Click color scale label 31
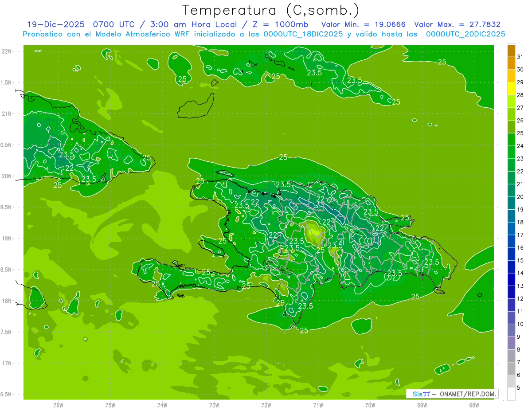 [x=520, y=57]
